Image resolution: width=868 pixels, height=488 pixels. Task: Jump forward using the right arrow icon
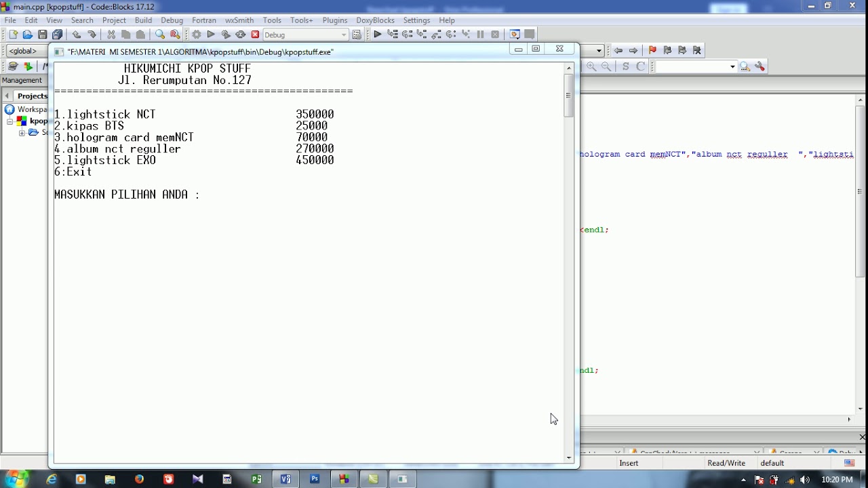[633, 50]
